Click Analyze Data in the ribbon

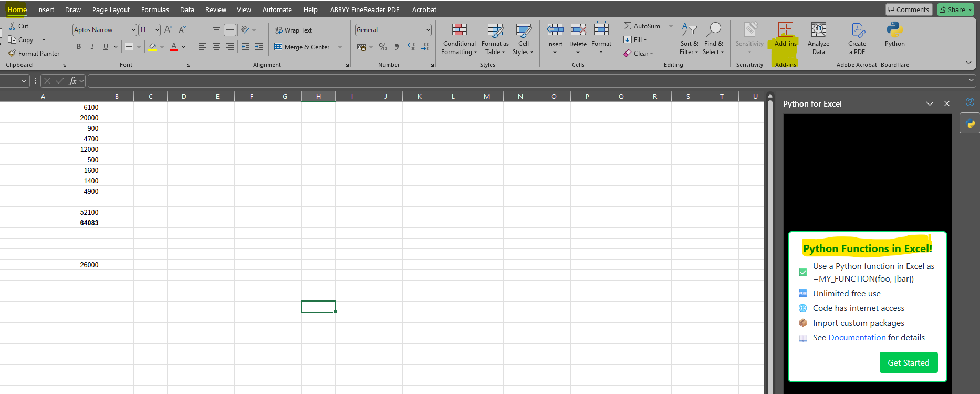(819, 39)
